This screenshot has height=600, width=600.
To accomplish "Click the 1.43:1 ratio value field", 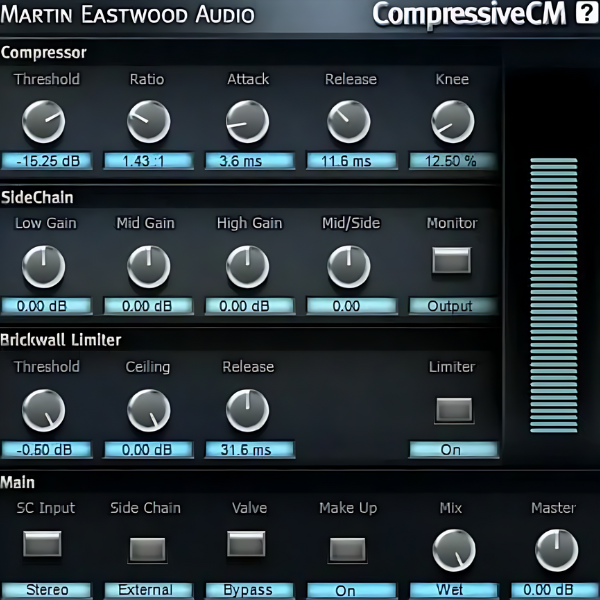I will pos(148,161).
